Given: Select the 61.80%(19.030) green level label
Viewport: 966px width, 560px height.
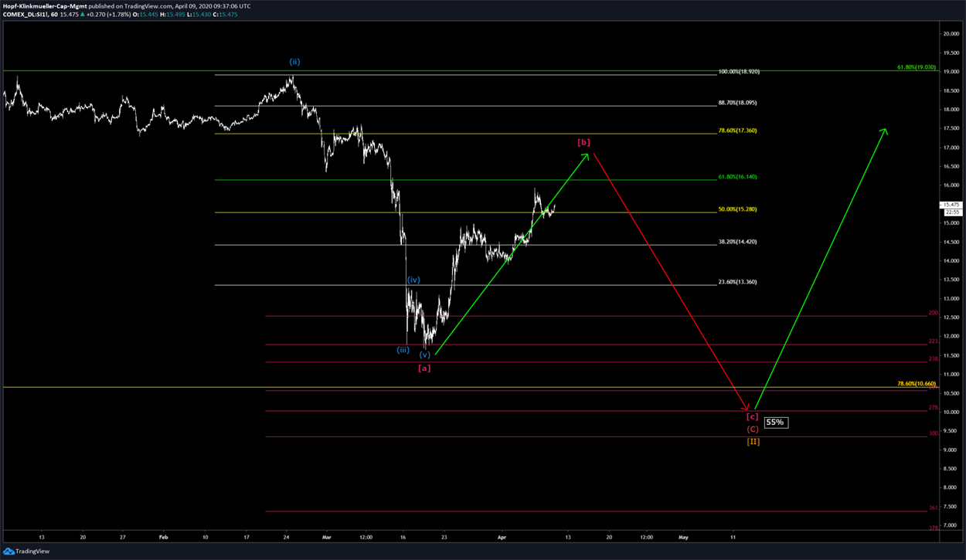Looking at the screenshot, I should [x=916, y=67].
